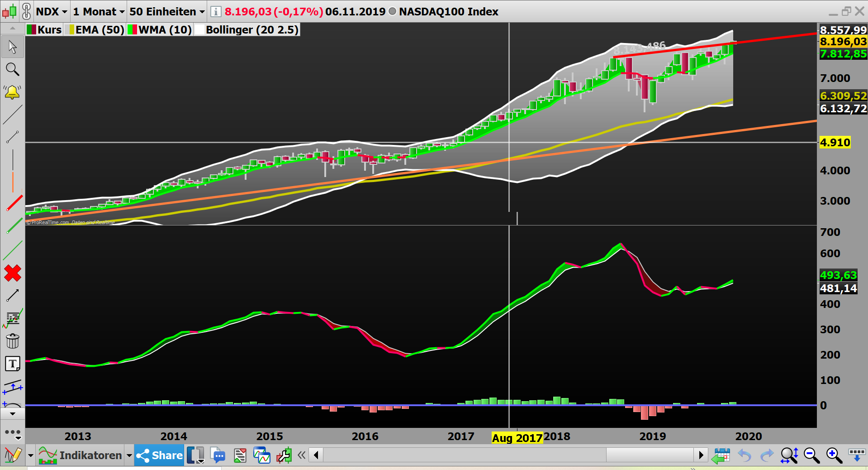
Task: Open the 1 Monat timeframe dropdown
Action: [x=98, y=11]
